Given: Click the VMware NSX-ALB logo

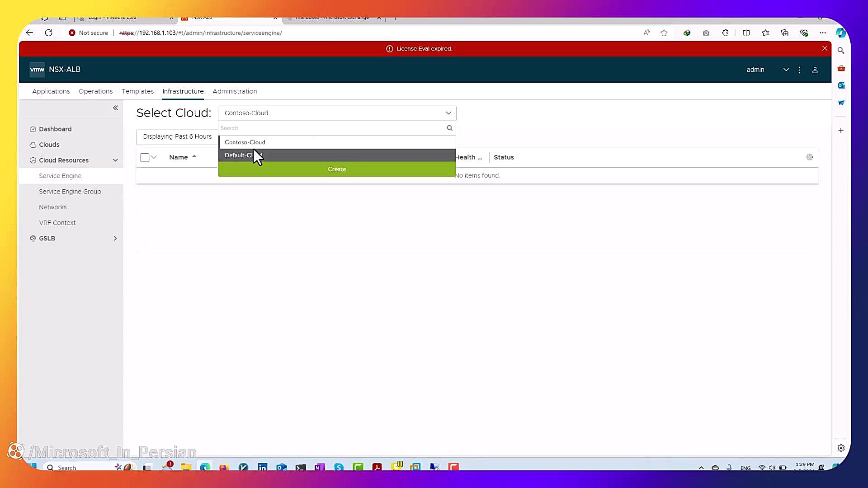Looking at the screenshot, I should point(37,69).
